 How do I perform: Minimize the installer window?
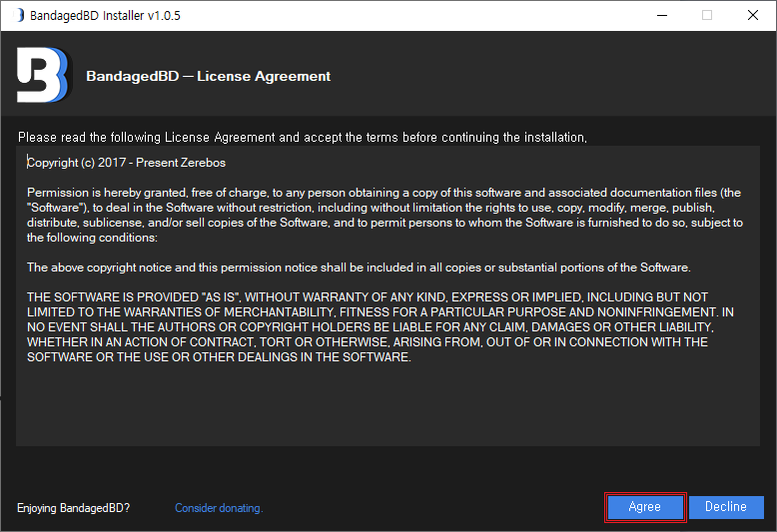pyautogui.click(x=661, y=15)
